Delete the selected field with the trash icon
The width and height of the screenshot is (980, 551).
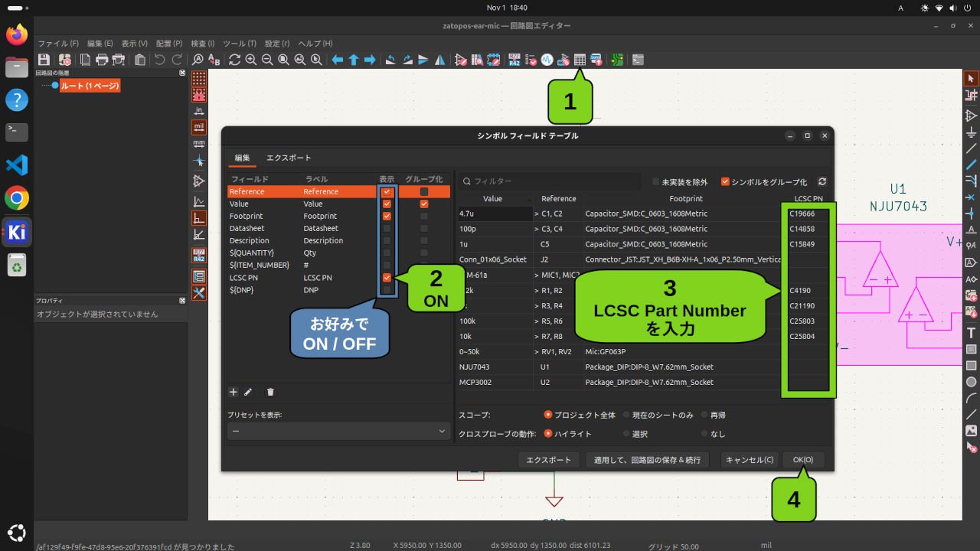(270, 392)
